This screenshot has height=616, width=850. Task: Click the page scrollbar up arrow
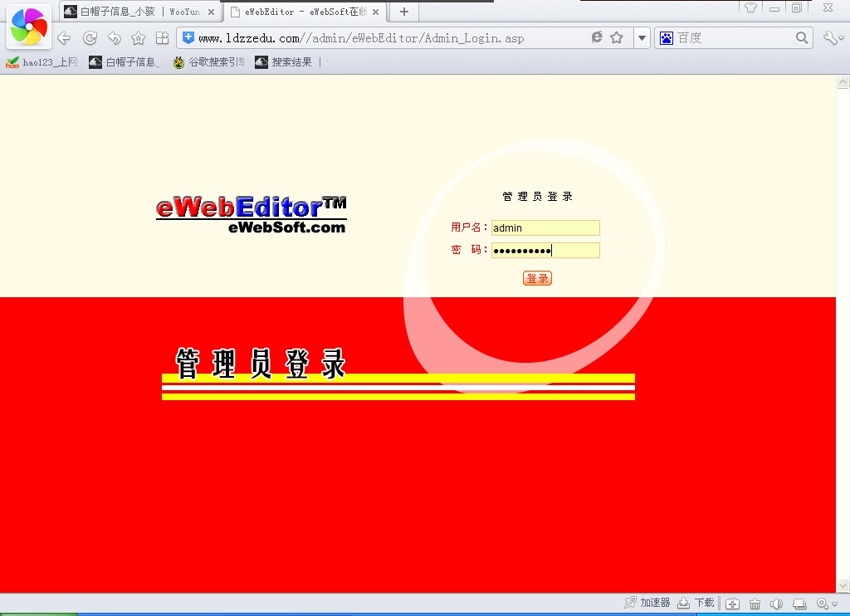point(843,82)
